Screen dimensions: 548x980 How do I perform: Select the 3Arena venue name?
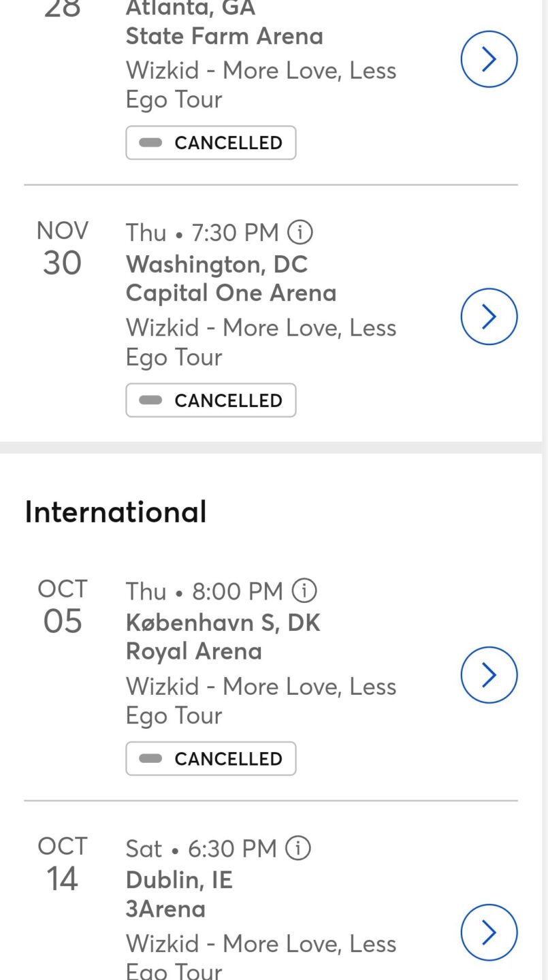click(165, 909)
